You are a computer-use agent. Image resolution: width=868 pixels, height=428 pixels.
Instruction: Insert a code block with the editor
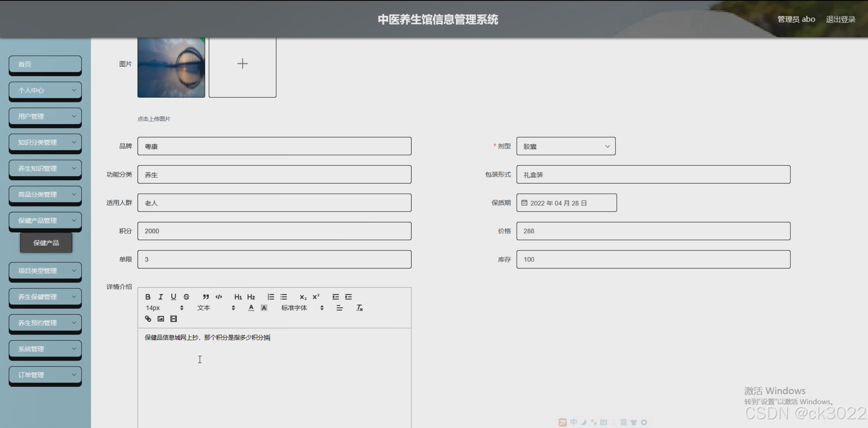(x=219, y=297)
